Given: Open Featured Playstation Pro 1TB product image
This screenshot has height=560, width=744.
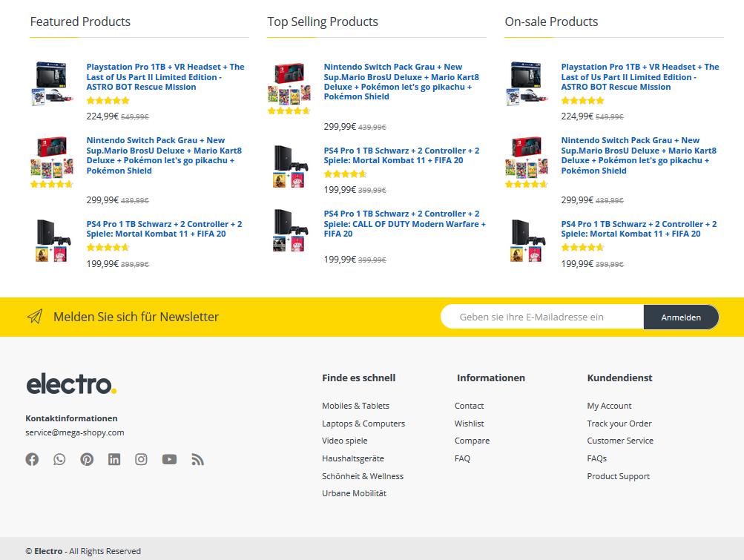Looking at the screenshot, I should (52, 83).
